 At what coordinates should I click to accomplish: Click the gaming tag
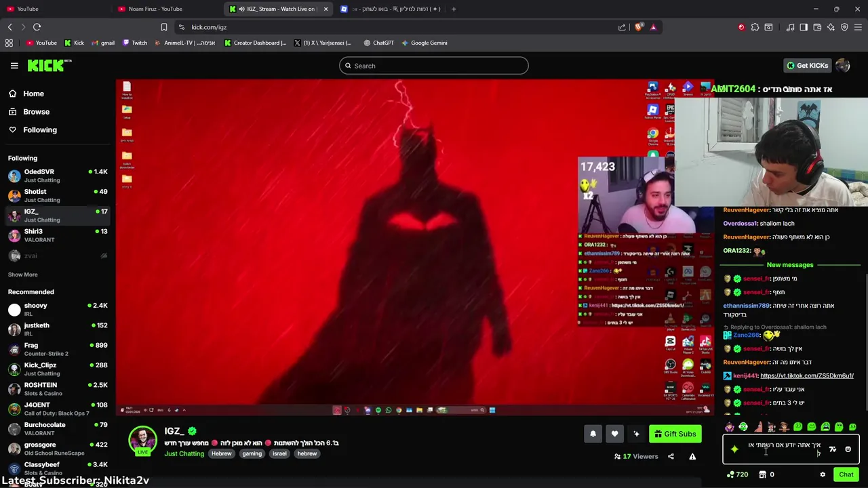pyautogui.click(x=252, y=453)
